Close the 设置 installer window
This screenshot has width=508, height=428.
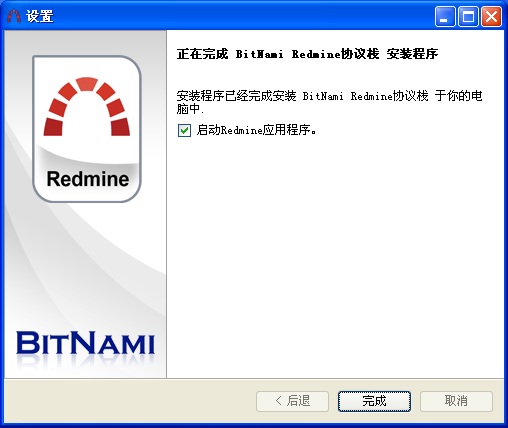(x=491, y=16)
